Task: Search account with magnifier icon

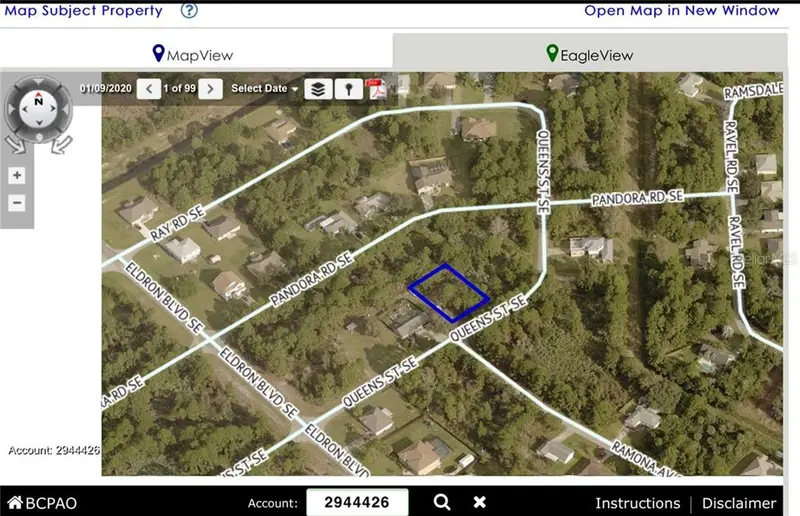Action: (x=442, y=502)
